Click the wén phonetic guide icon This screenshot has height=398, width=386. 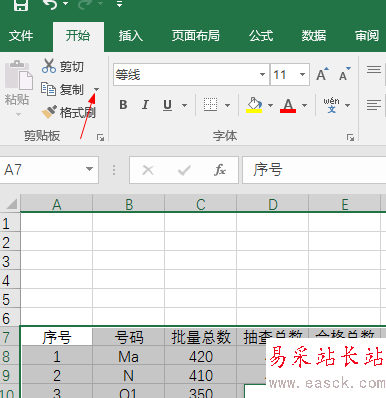coord(331,105)
